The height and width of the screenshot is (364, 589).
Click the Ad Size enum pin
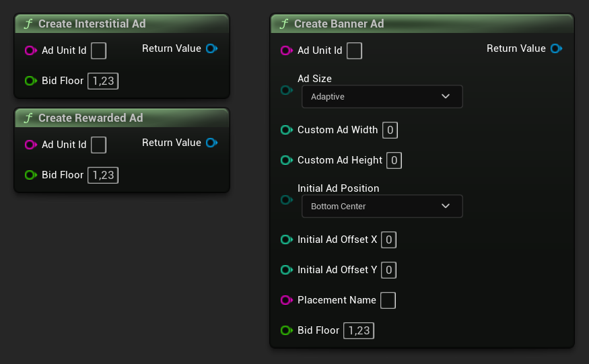(x=286, y=90)
